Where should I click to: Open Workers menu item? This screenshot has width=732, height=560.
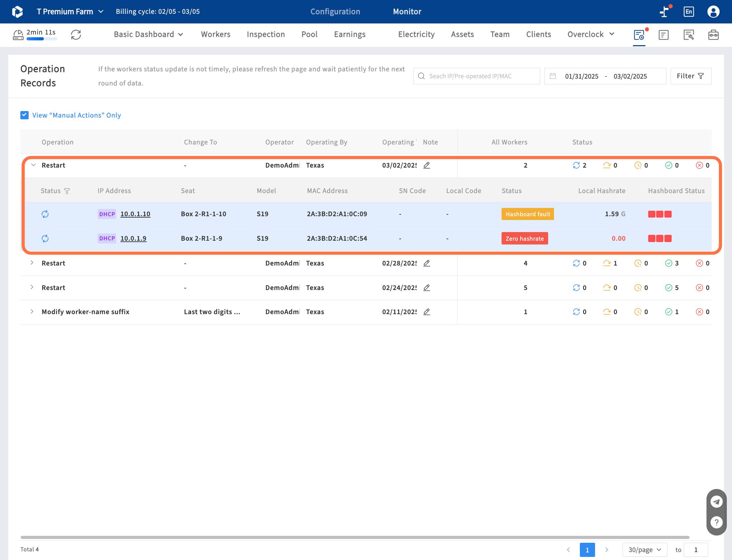[216, 34]
